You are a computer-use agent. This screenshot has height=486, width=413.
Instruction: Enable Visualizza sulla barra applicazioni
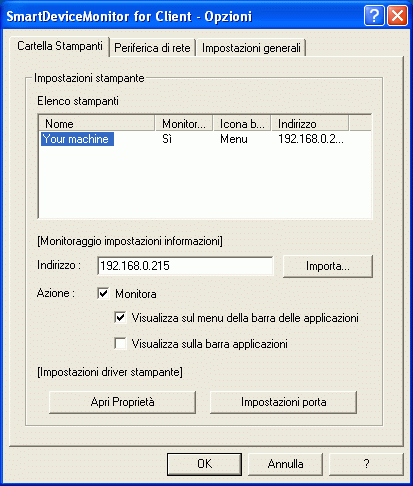click(x=120, y=343)
